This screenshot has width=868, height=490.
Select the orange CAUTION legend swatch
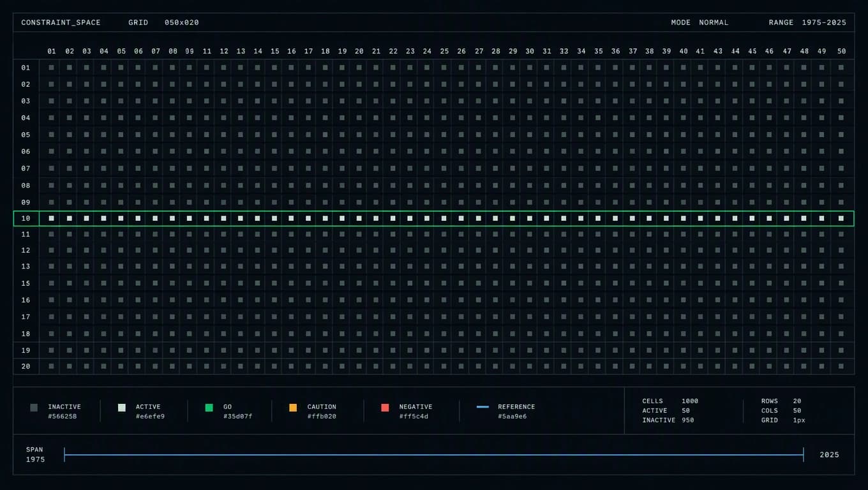pyautogui.click(x=293, y=408)
